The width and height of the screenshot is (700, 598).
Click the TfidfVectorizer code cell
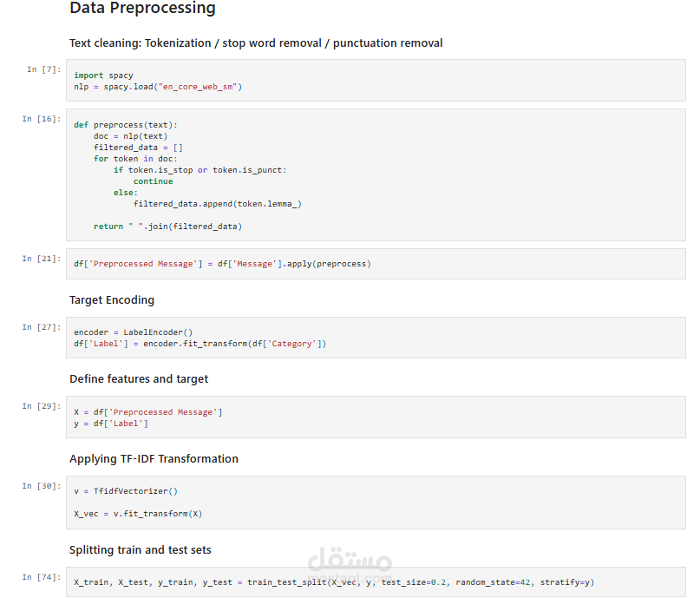click(375, 502)
